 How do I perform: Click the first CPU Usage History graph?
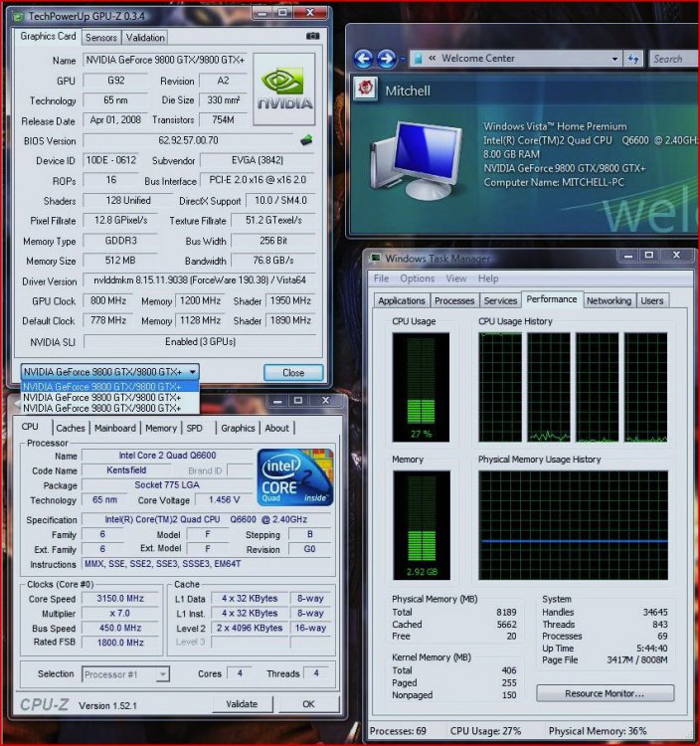(500, 387)
